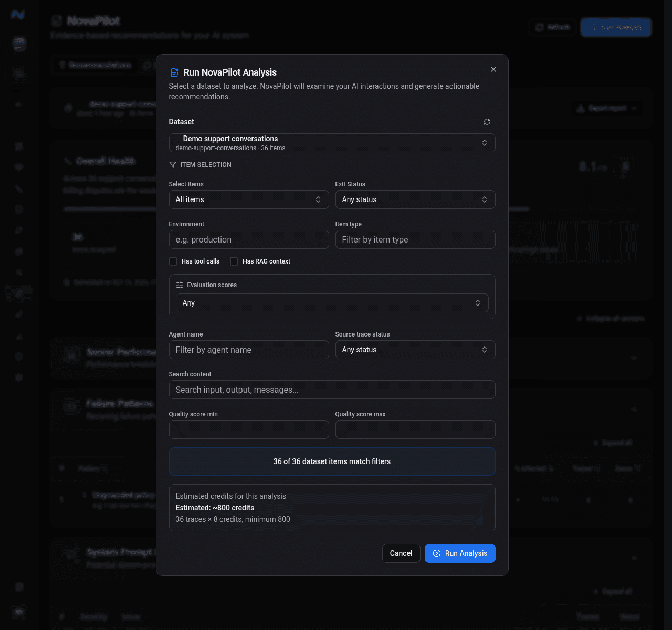
Task: Click the blue Run Analysis button in the background header
Action: 616,27
